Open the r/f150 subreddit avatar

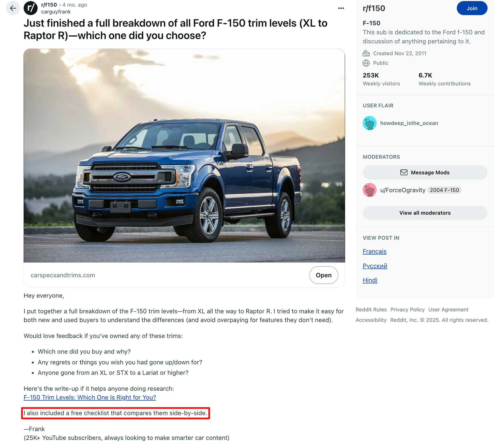(x=31, y=8)
